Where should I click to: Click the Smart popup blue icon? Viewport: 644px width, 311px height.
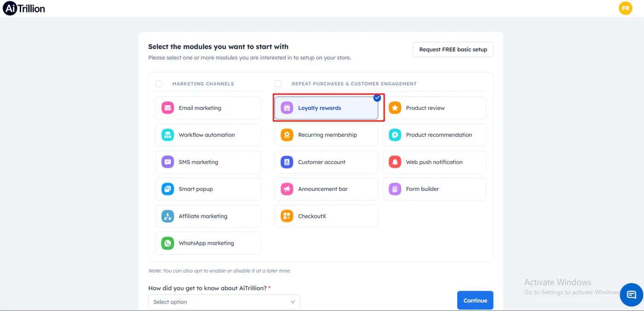[167, 189]
